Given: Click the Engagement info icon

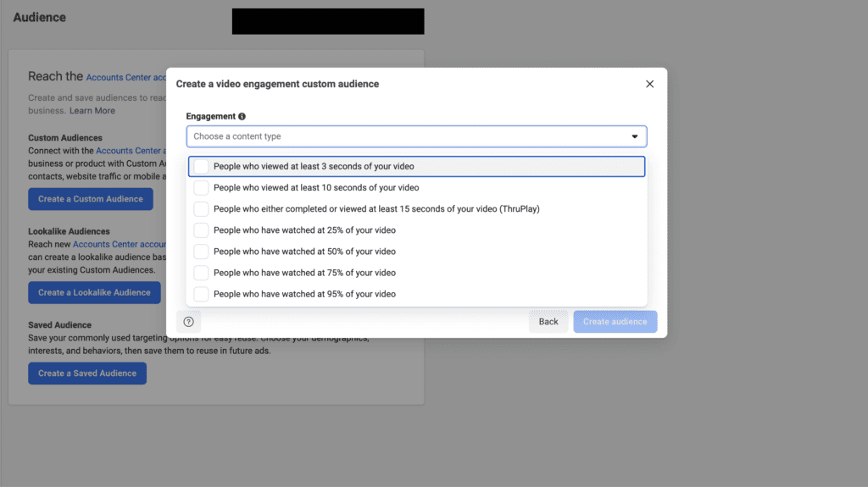Looking at the screenshot, I should (x=242, y=116).
